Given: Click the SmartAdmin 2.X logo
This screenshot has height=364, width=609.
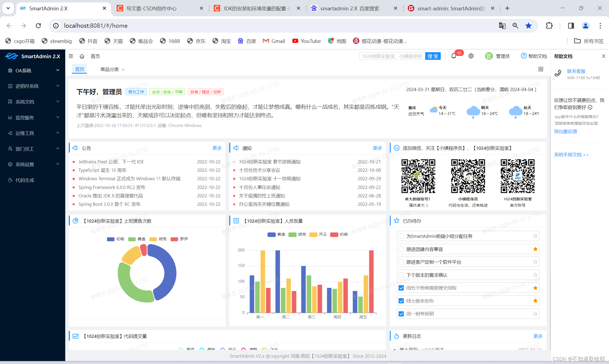Looking at the screenshot, I should click(x=33, y=56).
